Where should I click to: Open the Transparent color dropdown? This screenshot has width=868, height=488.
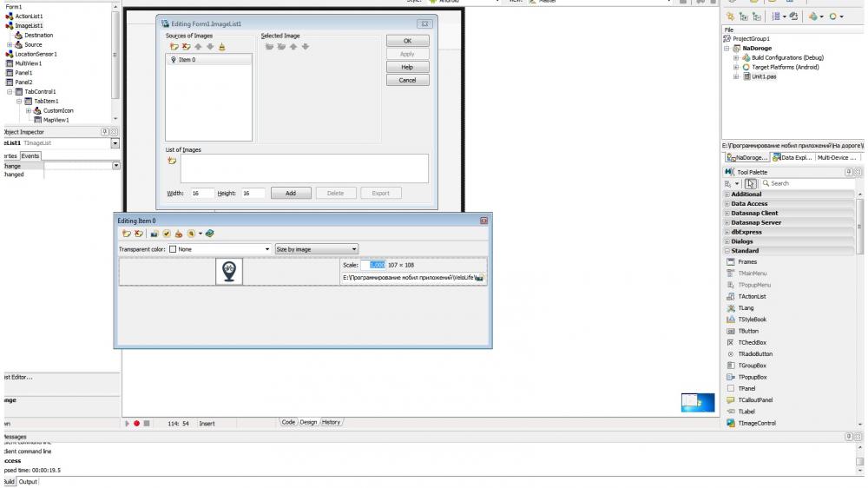tap(266, 249)
